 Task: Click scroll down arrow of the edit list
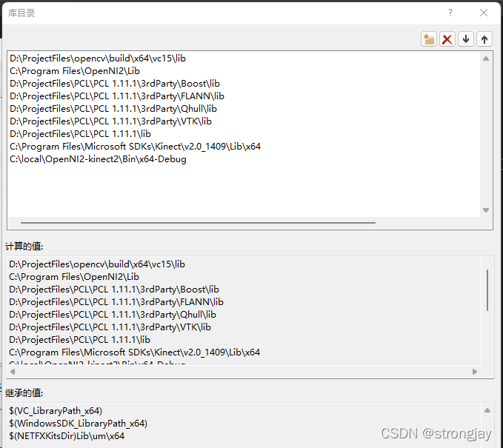pos(486,210)
